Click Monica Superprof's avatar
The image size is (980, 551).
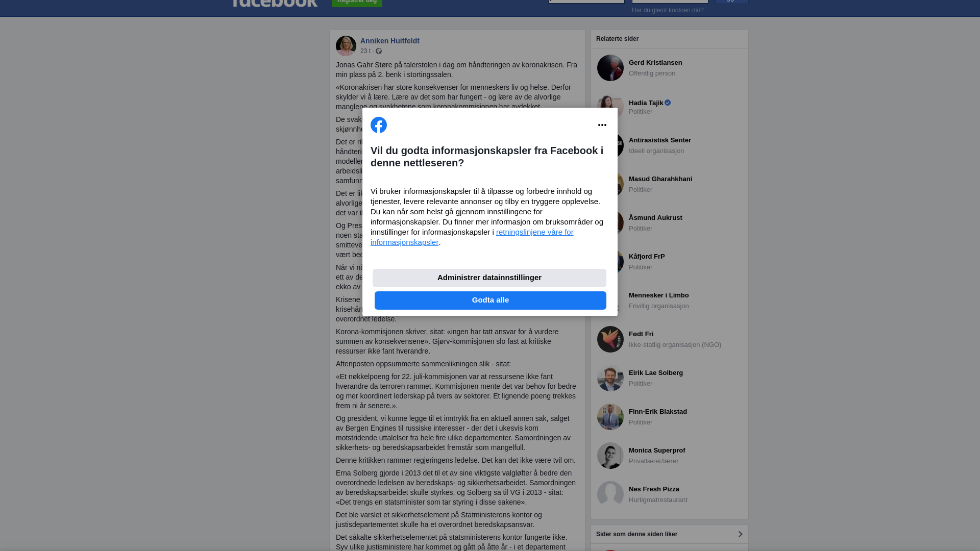(x=610, y=456)
